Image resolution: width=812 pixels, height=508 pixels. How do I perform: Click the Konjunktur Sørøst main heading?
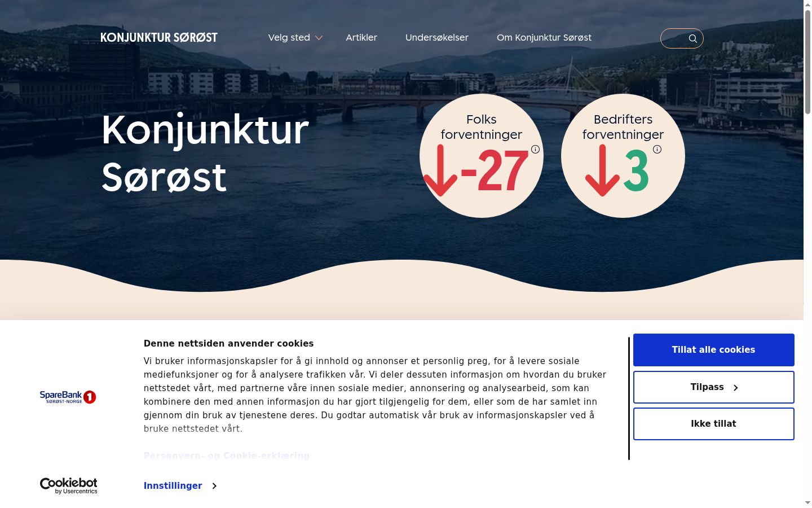pyautogui.click(x=205, y=153)
